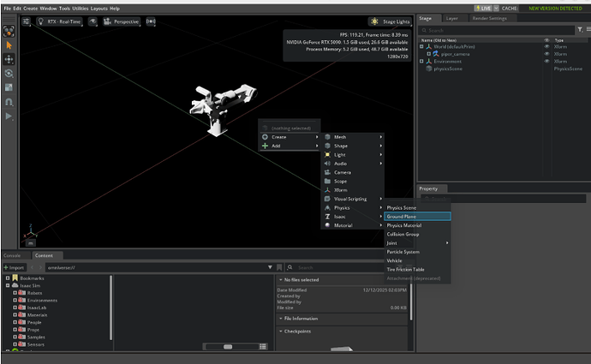Screen dimensions: 591x364
Task: Click the Play simulation button
Action: 9,116
